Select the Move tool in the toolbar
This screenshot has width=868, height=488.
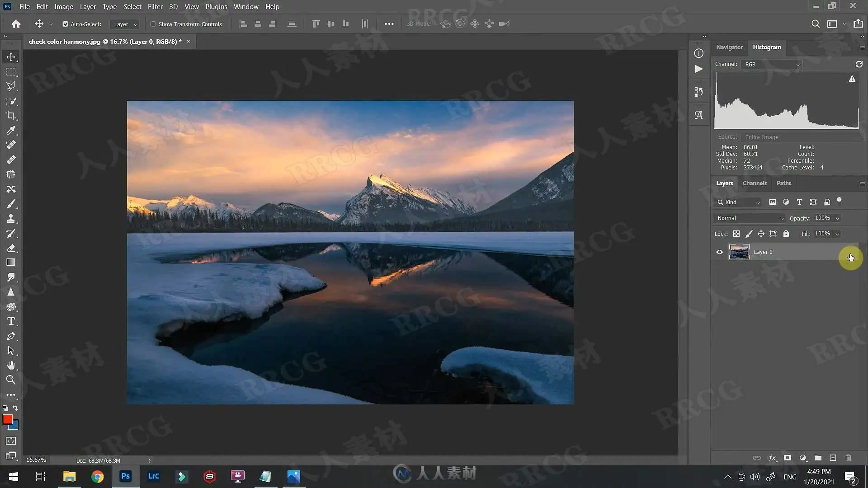11,57
